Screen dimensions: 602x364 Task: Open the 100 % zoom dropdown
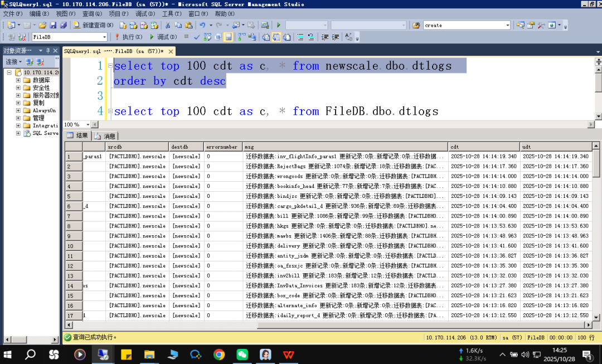tap(88, 124)
